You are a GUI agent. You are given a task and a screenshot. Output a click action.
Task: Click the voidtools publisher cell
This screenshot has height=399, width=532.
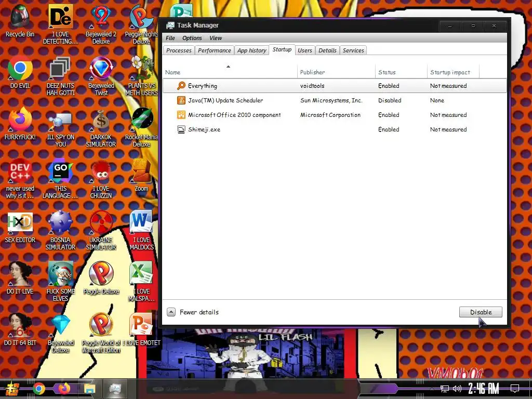coord(312,86)
